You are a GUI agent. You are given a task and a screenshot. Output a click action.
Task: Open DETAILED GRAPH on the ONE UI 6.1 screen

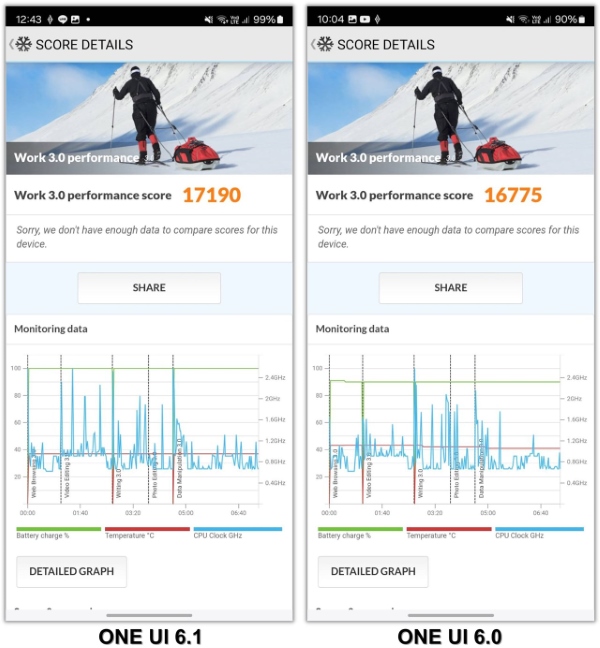(71, 571)
